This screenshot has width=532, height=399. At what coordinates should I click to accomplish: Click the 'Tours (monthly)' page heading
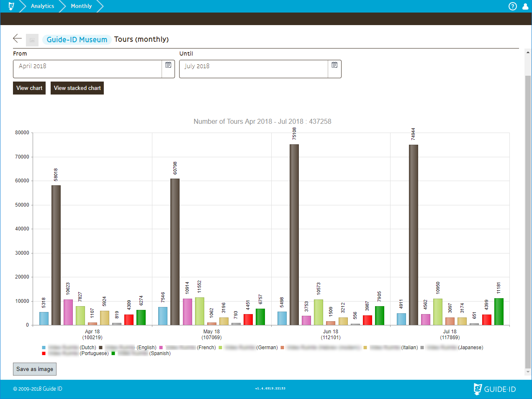pyautogui.click(x=141, y=39)
